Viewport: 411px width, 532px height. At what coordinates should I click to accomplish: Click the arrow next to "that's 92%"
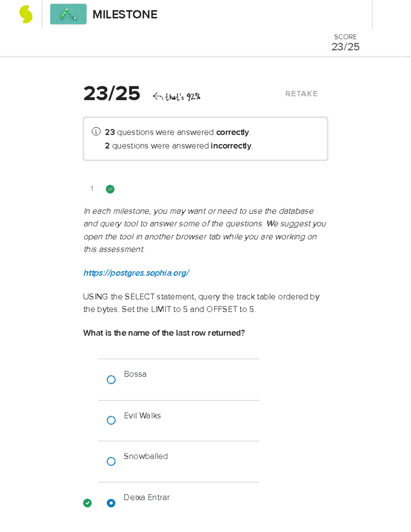tap(158, 97)
